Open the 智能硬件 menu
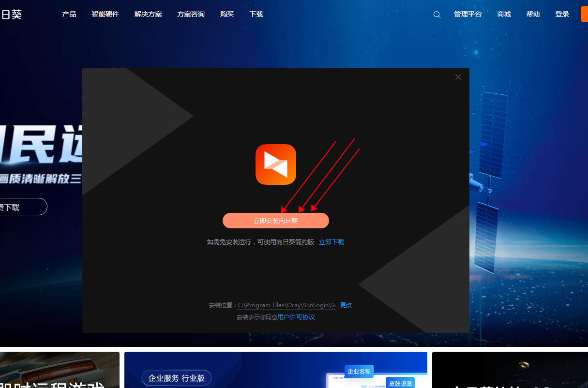Screen dimensions: 588x388 pos(105,15)
